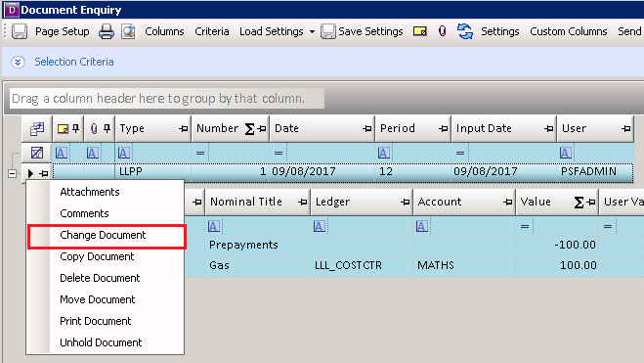Viewport: 644px width, 363px height.
Task: Click Ledger filter operator icon
Action: coord(320,226)
